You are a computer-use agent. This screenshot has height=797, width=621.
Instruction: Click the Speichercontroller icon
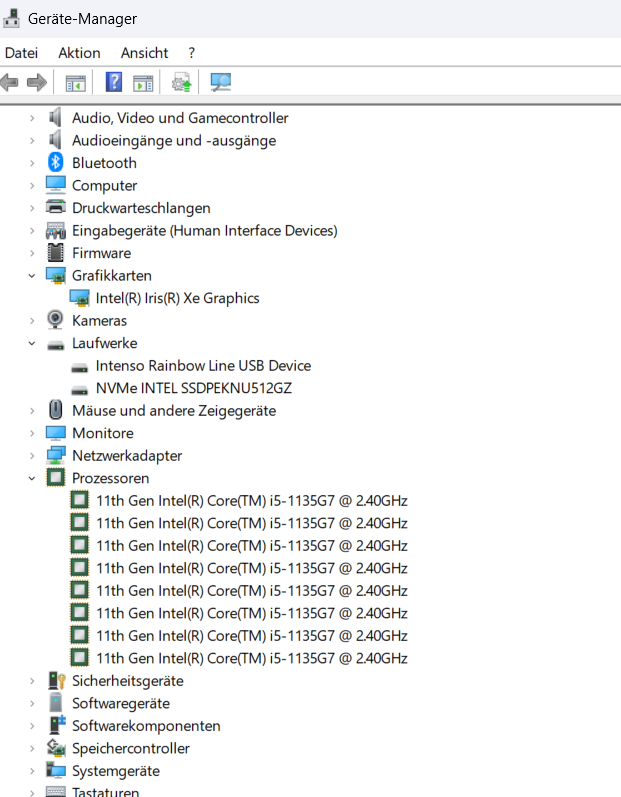56,748
